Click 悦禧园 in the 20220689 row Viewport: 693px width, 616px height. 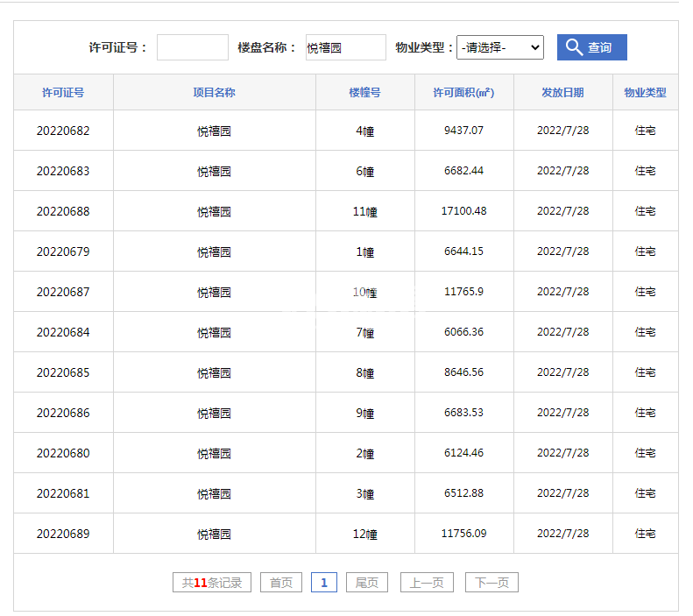pos(214,534)
